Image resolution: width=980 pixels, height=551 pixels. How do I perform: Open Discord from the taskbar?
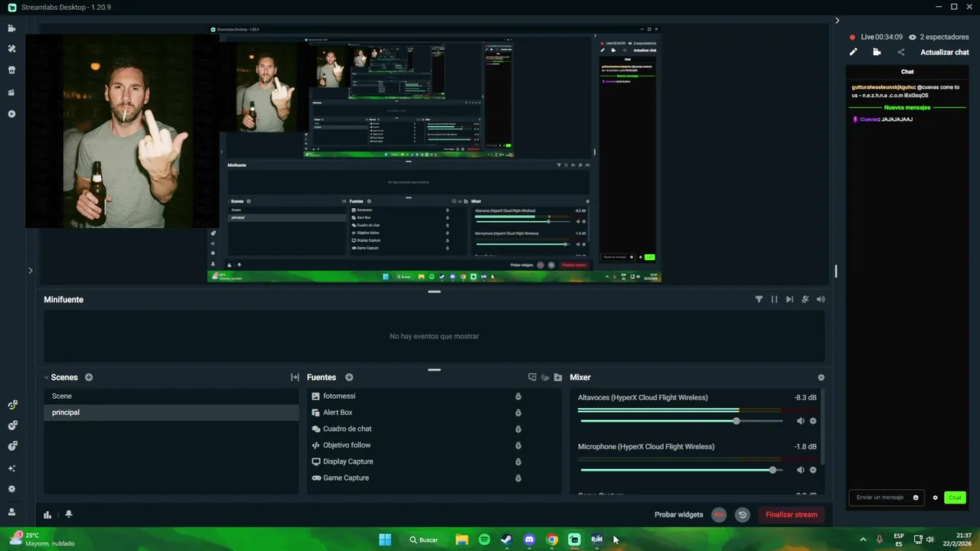tap(529, 540)
